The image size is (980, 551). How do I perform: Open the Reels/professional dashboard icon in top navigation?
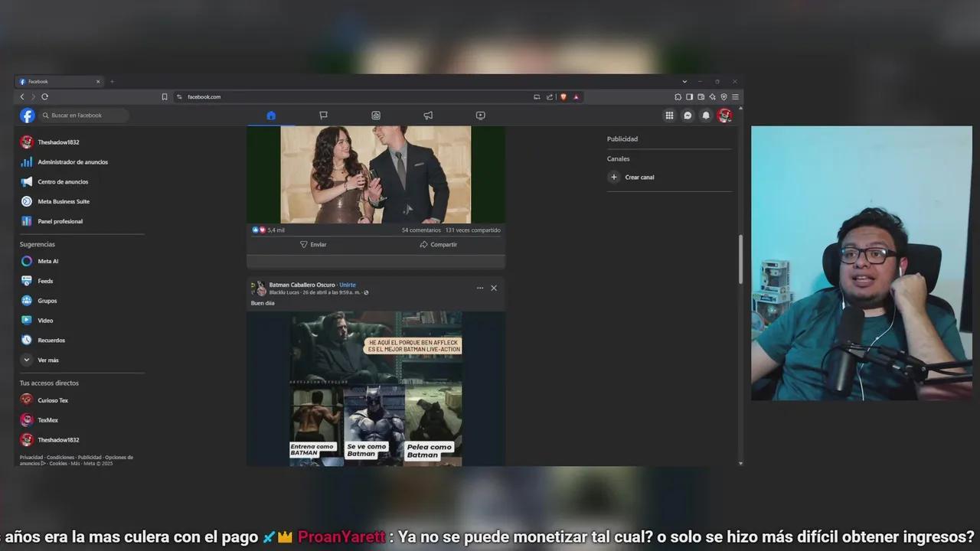tap(376, 116)
